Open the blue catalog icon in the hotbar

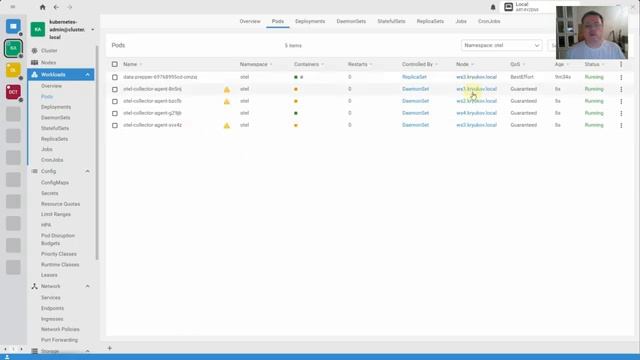click(13, 26)
